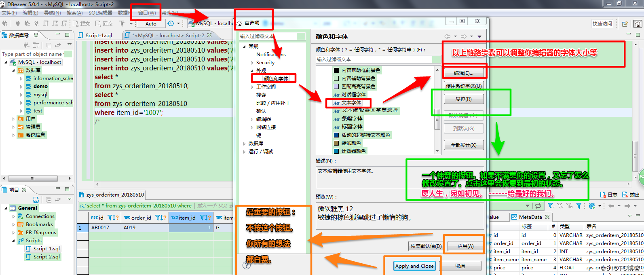
Task: Select the 活动的超链接文本颜色 color swatch
Action: (336, 135)
